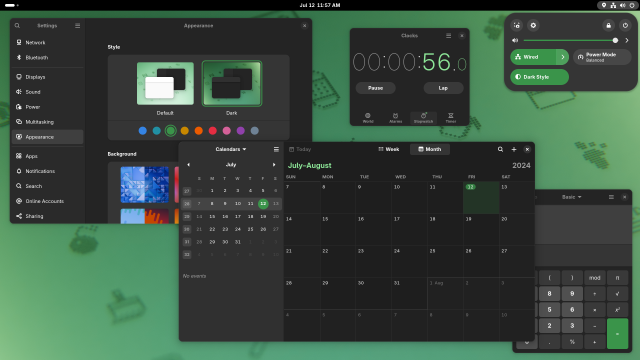Open the Settings hamburger menu
Viewport: 640px width, 360px height.
click(78, 26)
